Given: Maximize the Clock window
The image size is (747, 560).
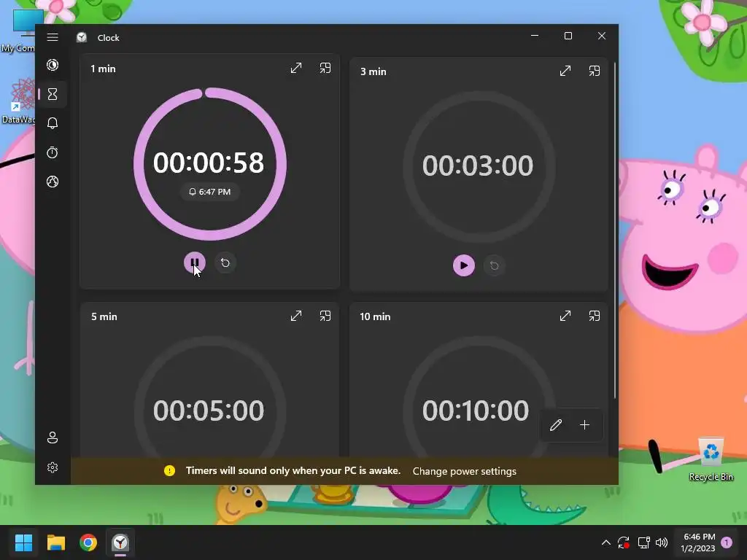Looking at the screenshot, I should click(x=568, y=36).
